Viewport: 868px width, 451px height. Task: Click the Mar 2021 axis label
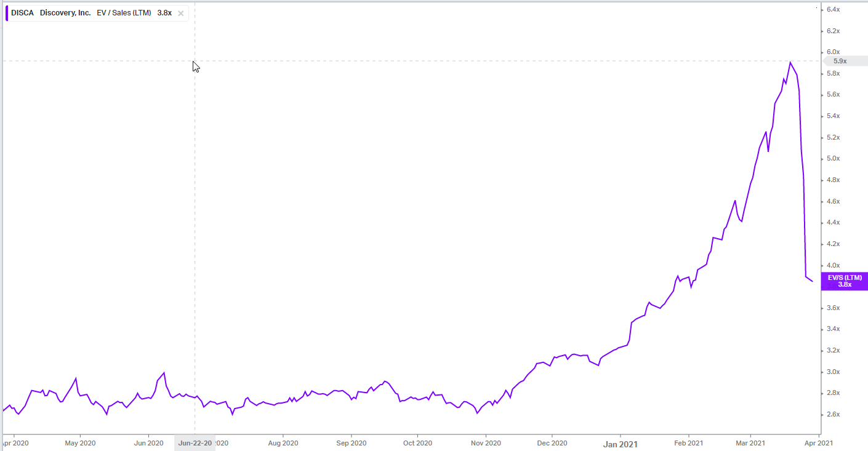[x=750, y=443]
